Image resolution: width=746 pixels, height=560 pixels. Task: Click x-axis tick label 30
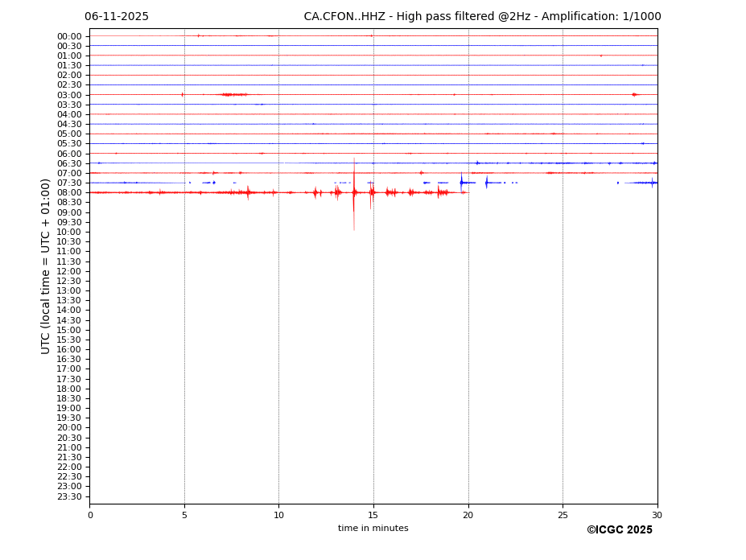point(657,515)
